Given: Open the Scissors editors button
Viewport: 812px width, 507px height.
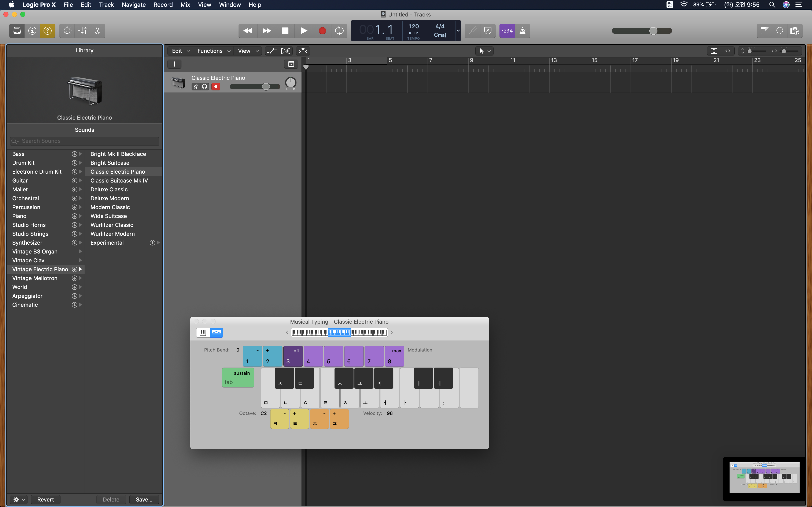Looking at the screenshot, I should pyautogui.click(x=98, y=31).
